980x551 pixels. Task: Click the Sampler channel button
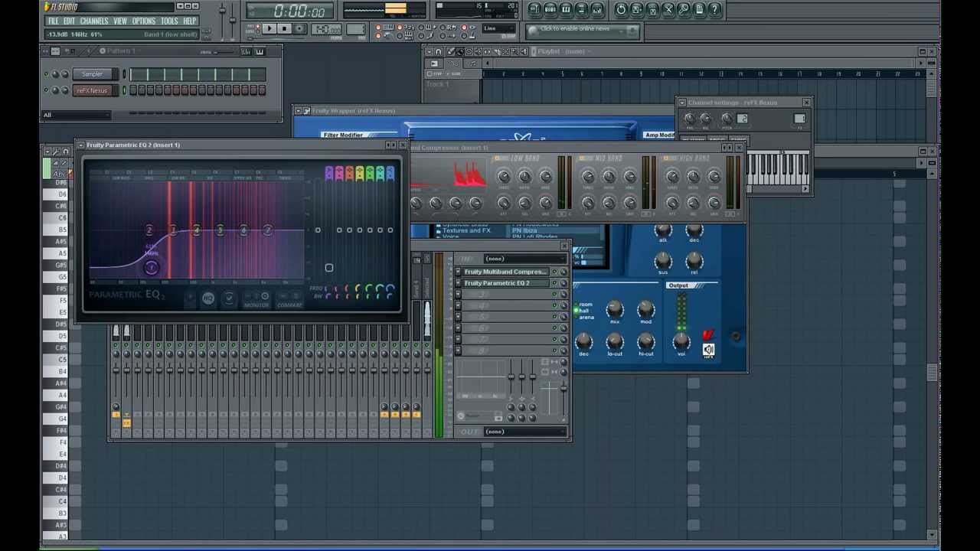tap(93, 74)
